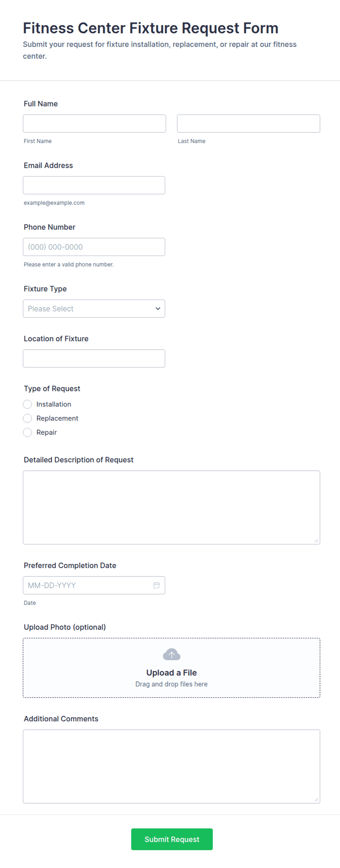
Task: Grab the description textarea resize handle
Action: pos(316,541)
